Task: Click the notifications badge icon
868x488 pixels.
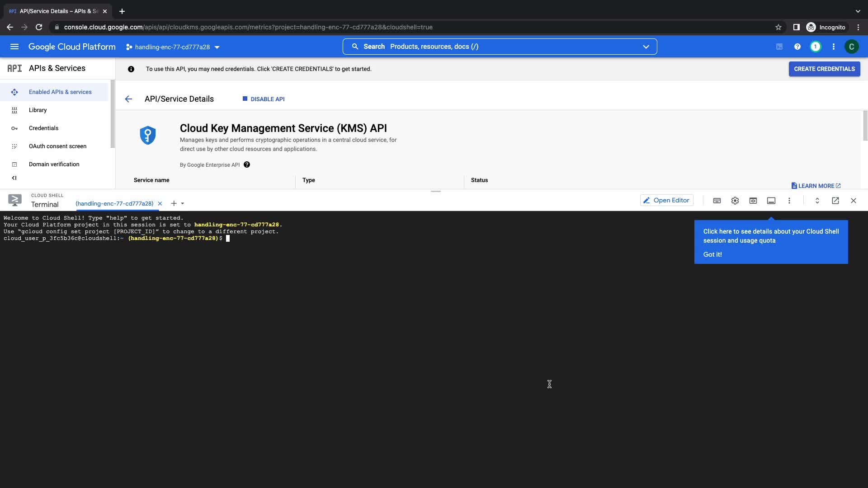Action: (x=816, y=47)
